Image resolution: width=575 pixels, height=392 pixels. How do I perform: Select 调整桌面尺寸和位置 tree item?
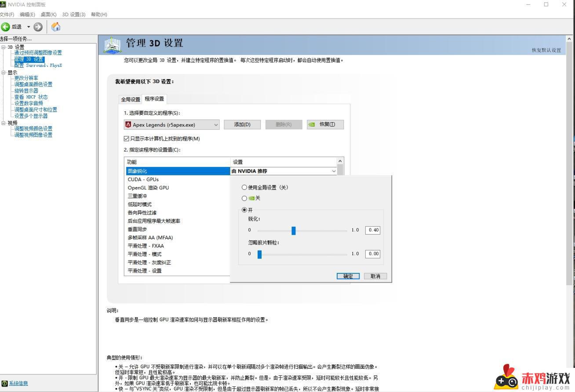click(36, 110)
